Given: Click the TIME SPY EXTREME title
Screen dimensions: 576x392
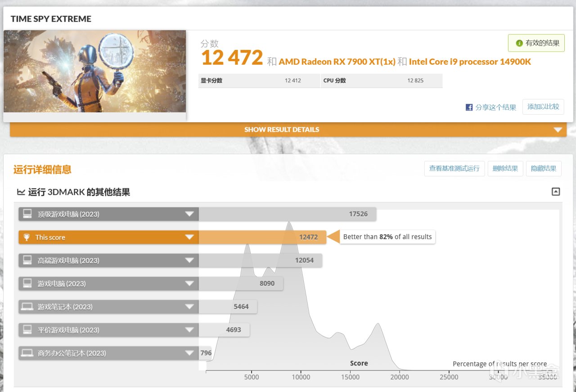Looking at the screenshot, I should tap(51, 19).
